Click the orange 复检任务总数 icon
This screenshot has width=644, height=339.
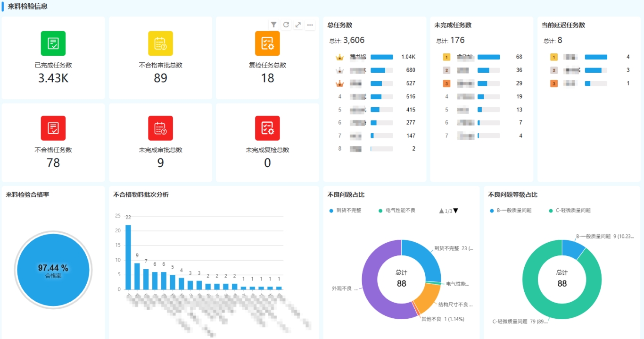tap(267, 43)
